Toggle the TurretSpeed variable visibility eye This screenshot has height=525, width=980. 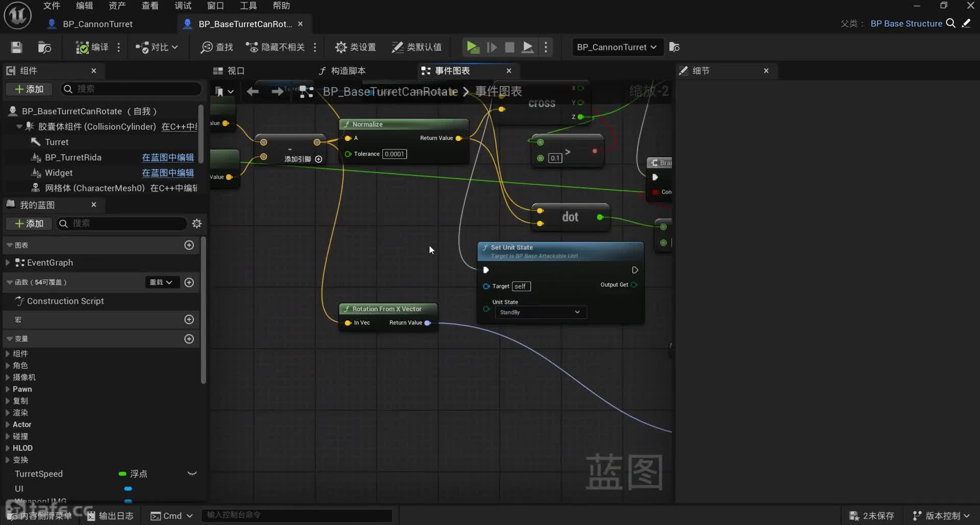pos(192,474)
